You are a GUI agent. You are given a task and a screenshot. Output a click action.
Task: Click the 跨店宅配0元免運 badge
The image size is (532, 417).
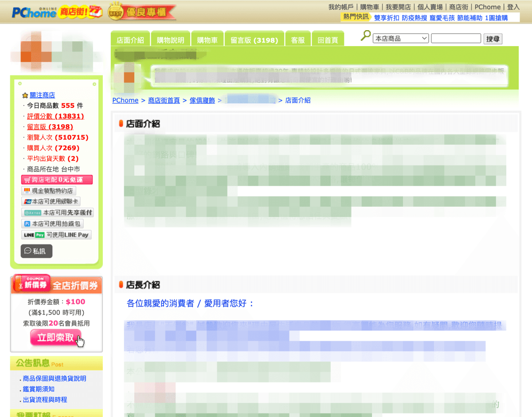[57, 180]
